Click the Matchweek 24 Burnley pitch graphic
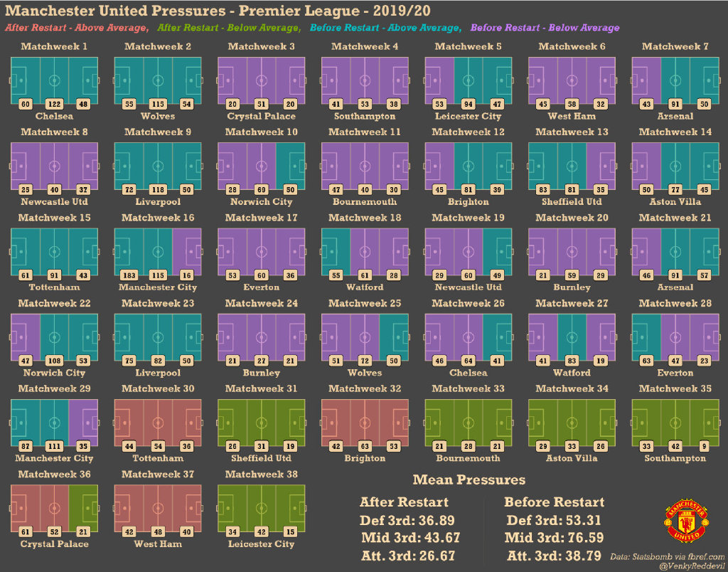This screenshot has width=728, height=572. pyautogui.click(x=262, y=337)
